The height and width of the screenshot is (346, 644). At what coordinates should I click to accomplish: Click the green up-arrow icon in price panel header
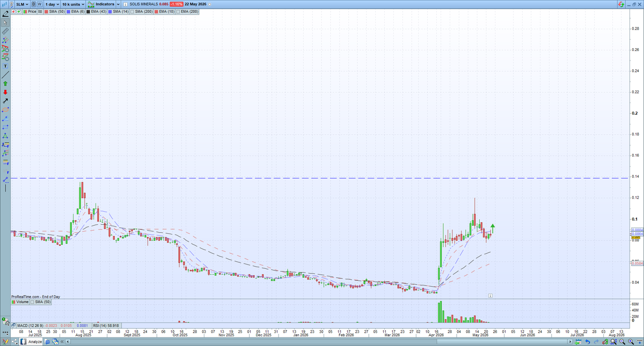tap(19, 11)
